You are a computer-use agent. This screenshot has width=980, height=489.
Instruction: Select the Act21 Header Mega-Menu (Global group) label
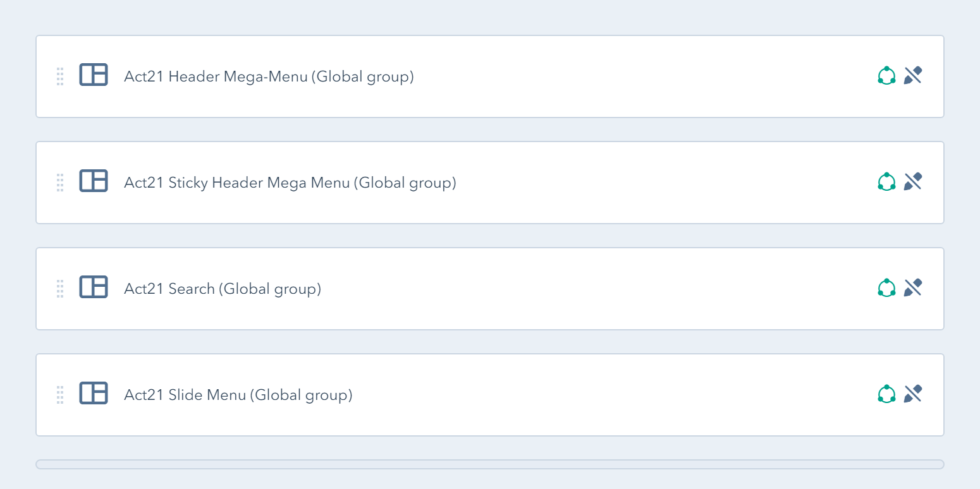coord(269,77)
